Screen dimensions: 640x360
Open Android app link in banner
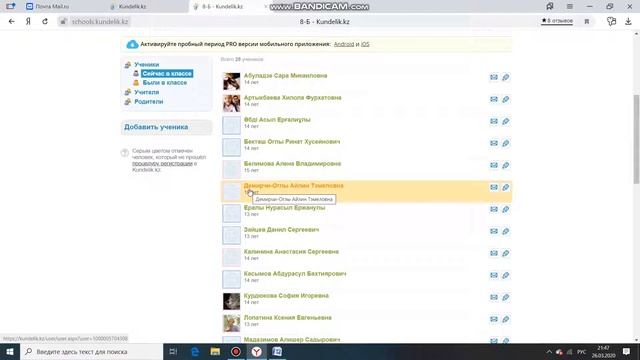pyautogui.click(x=344, y=44)
